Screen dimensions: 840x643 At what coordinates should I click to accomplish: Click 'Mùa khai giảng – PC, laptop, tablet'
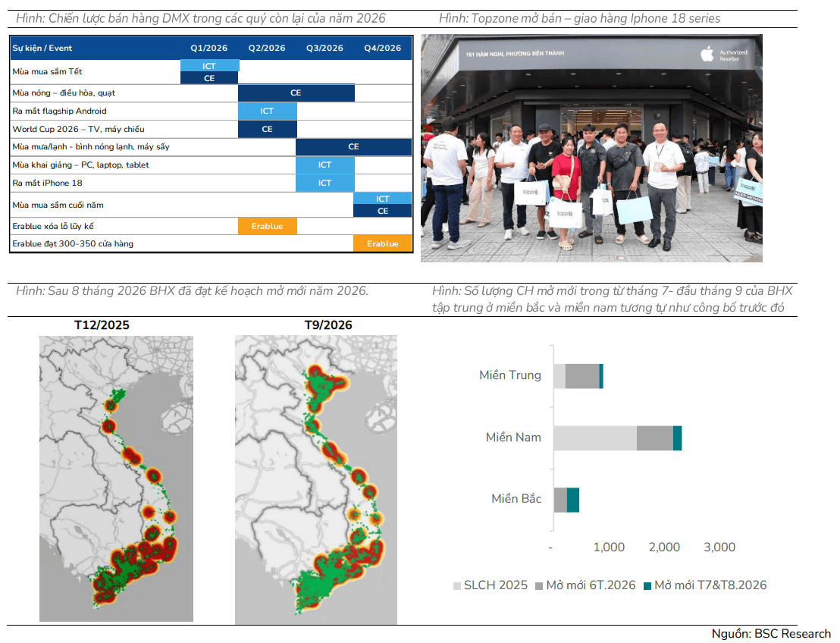pos(81,165)
